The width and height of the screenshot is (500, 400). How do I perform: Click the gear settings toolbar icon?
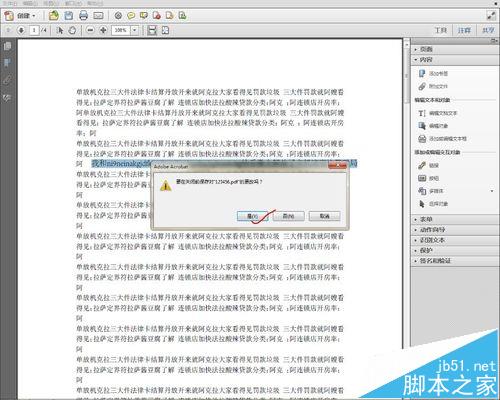coord(118,15)
